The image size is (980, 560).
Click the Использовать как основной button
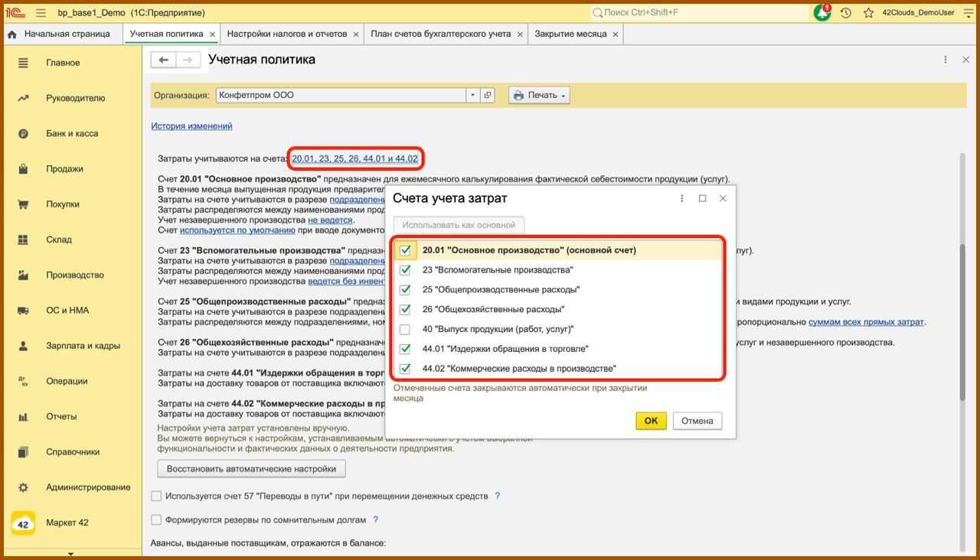tap(459, 225)
